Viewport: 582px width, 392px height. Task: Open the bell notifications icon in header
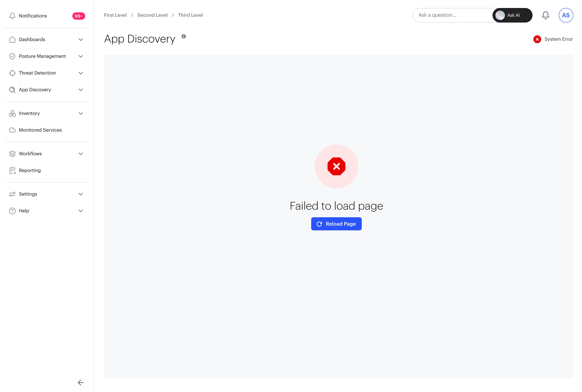tap(545, 15)
